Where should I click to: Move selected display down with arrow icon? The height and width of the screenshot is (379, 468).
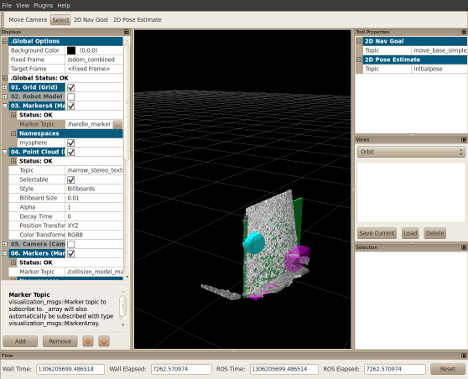88,341
